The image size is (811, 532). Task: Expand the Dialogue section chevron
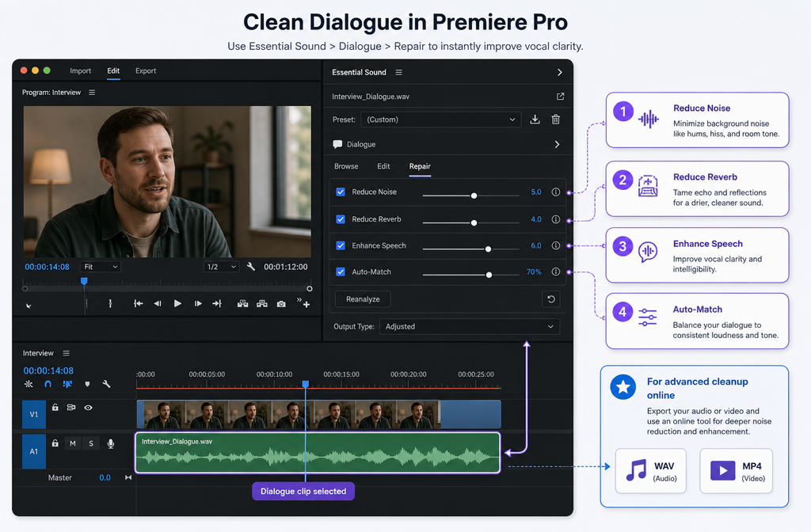coord(557,144)
